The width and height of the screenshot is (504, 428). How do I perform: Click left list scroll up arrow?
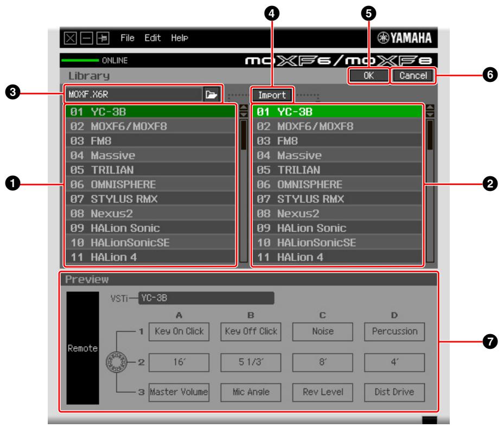pyautogui.click(x=244, y=107)
